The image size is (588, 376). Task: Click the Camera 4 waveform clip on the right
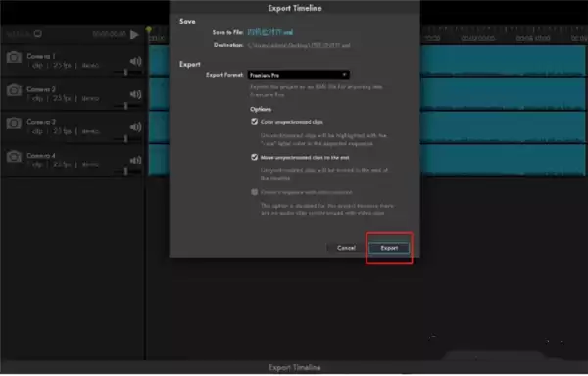504,161
